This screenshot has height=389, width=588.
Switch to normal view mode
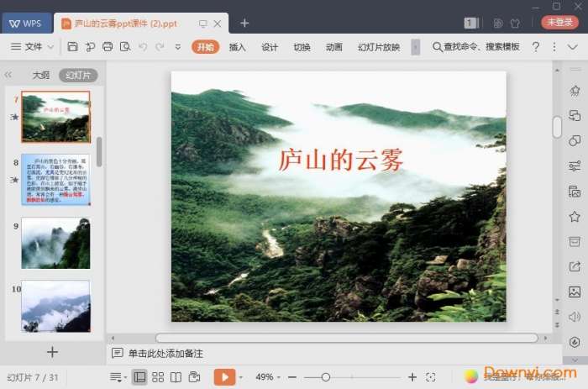(139, 377)
